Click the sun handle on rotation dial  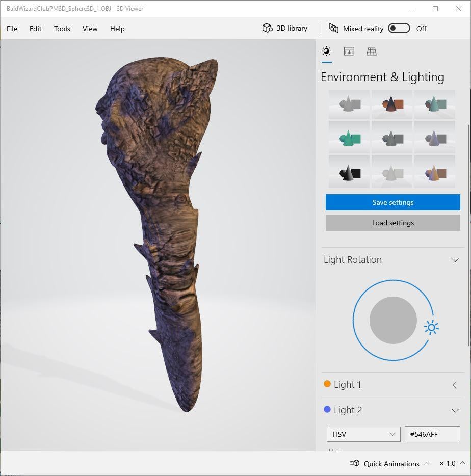431,328
